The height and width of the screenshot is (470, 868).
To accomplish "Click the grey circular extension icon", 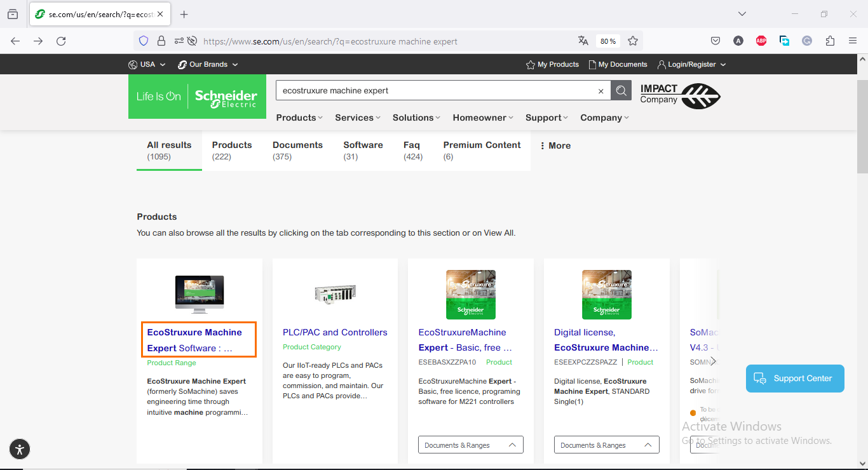I will [807, 41].
